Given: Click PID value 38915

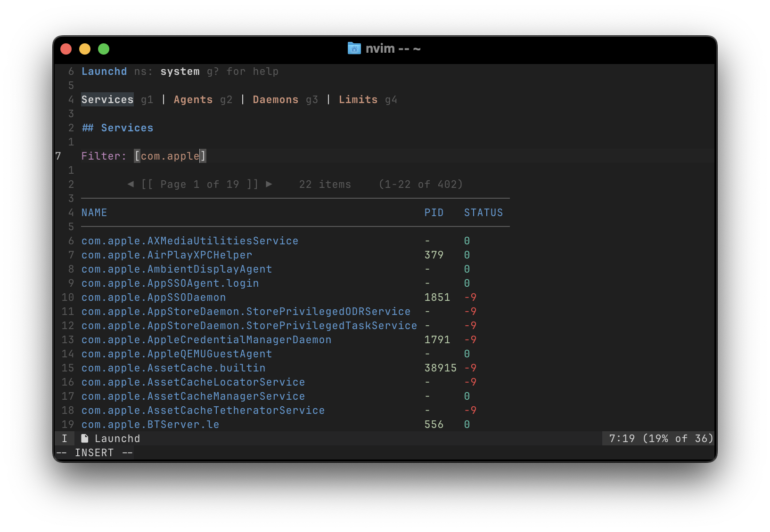Looking at the screenshot, I should [441, 368].
